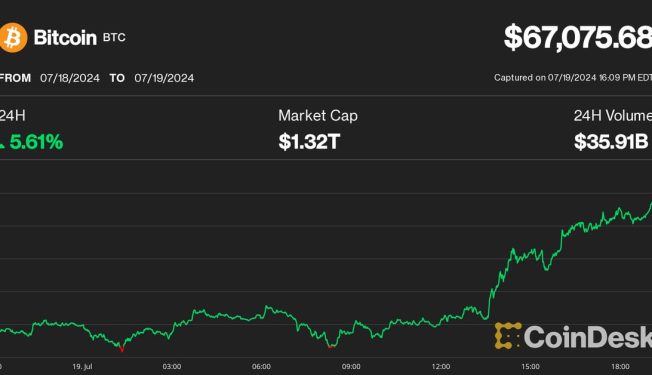Click the BTC ticker label
Screen dimensions: 652x375
114,37
